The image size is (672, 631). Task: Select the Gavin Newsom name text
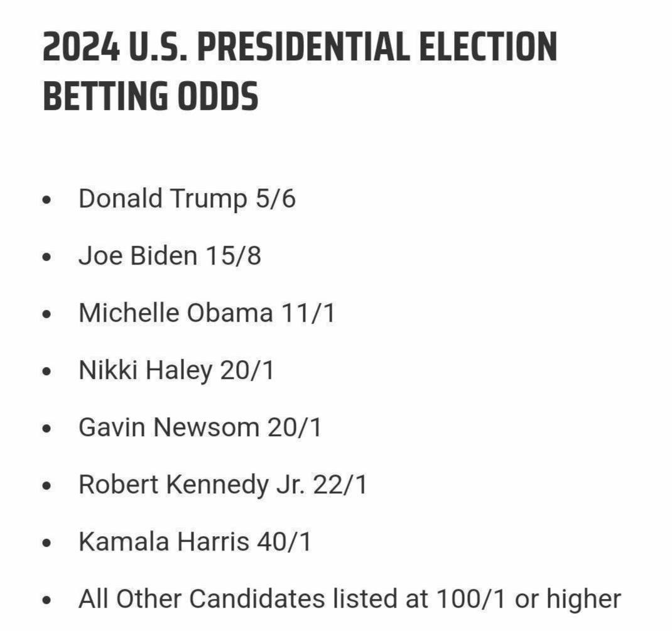pos(168,427)
